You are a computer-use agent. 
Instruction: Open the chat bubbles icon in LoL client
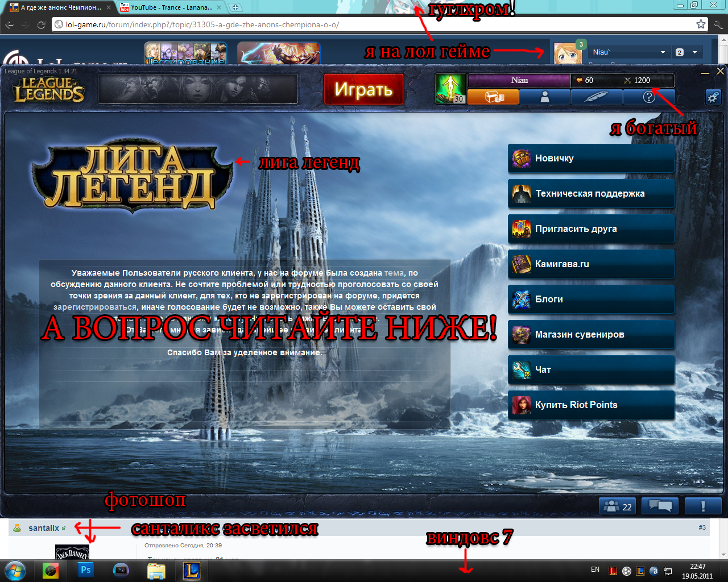coord(660,506)
